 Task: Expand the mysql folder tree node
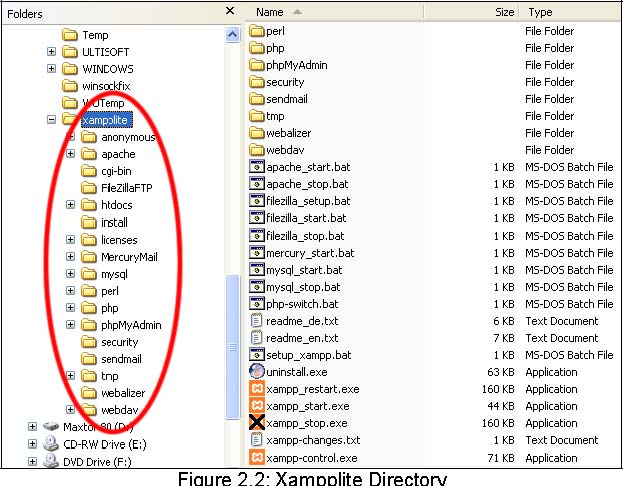pos(70,273)
